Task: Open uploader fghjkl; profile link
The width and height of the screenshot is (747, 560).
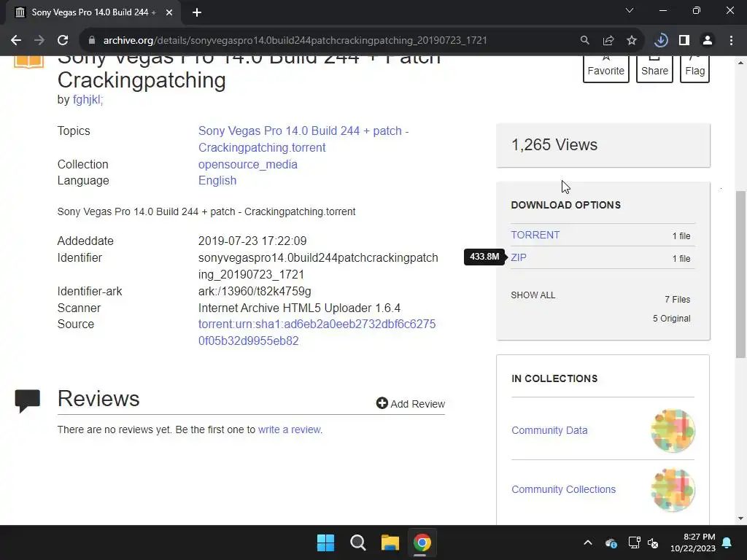Action: 88,99
